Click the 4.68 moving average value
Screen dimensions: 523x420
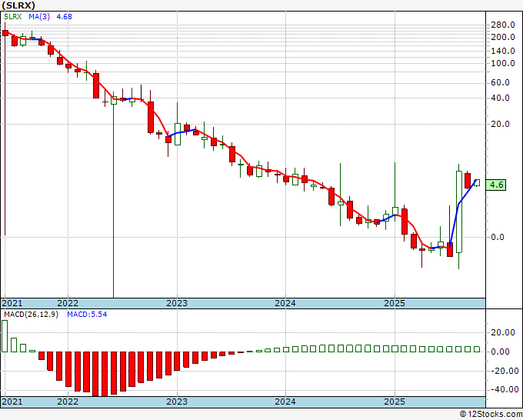64,17
